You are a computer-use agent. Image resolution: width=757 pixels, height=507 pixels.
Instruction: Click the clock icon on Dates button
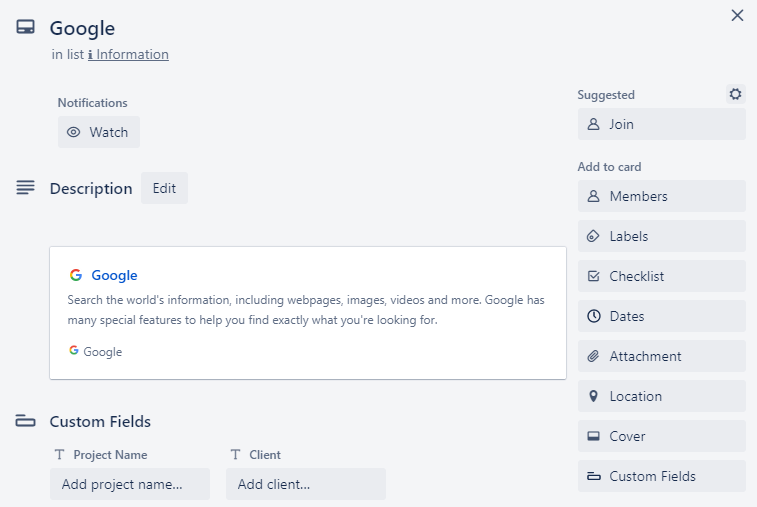click(x=593, y=316)
